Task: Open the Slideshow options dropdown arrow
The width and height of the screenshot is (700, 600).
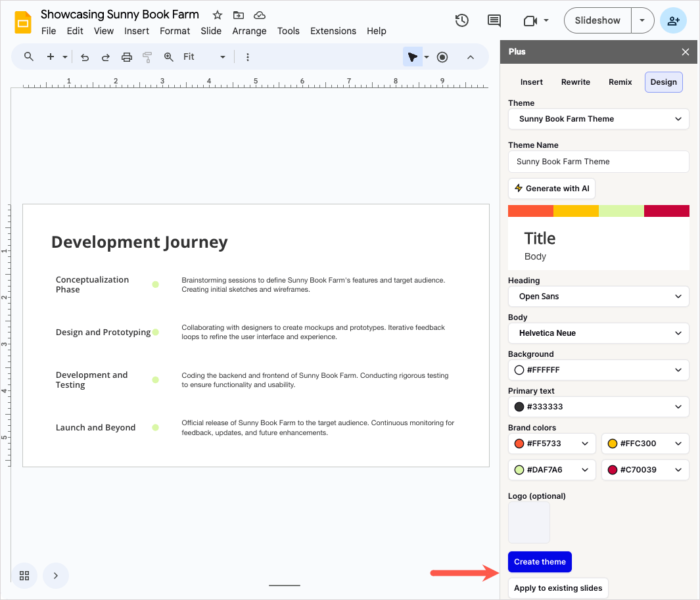Action: [x=642, y=20]
